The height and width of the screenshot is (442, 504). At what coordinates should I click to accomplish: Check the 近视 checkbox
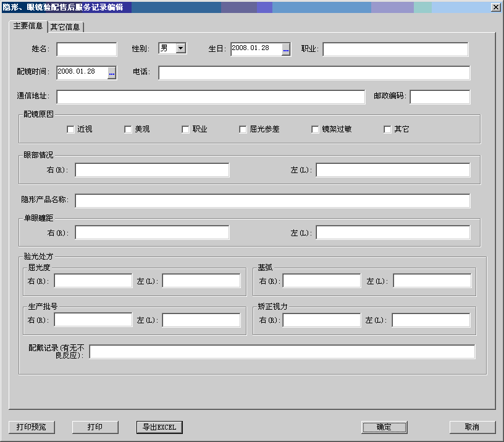pos(70,129)
